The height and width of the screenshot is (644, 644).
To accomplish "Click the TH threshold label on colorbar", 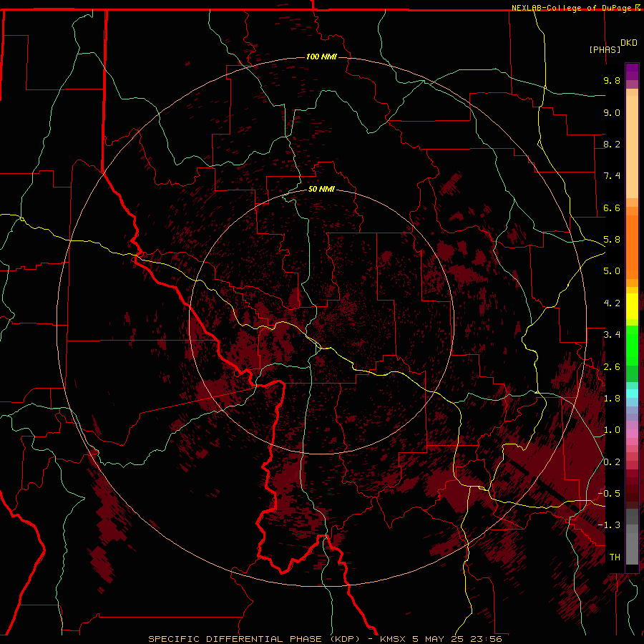I will coord(615,557).
